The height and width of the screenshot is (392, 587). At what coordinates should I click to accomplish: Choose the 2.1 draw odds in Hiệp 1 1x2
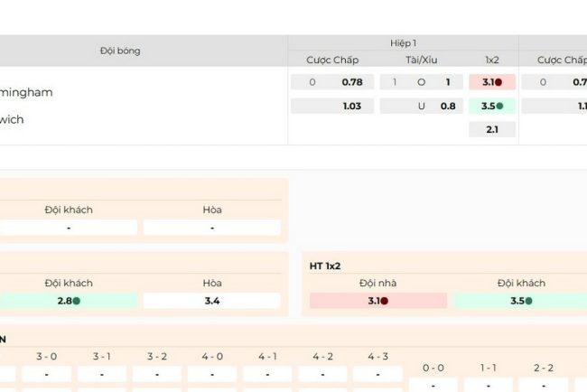click(x=492, y=129)
